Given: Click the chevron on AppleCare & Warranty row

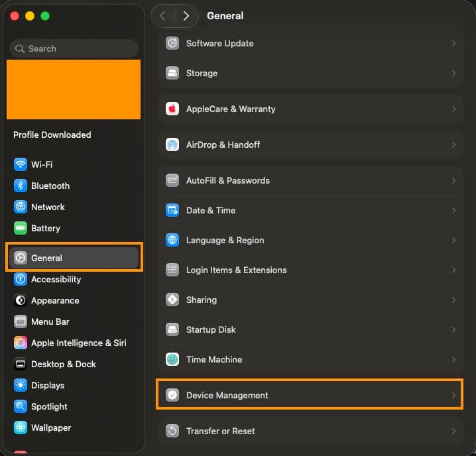Looking at the screenshot, I should (x=453, y=109).
